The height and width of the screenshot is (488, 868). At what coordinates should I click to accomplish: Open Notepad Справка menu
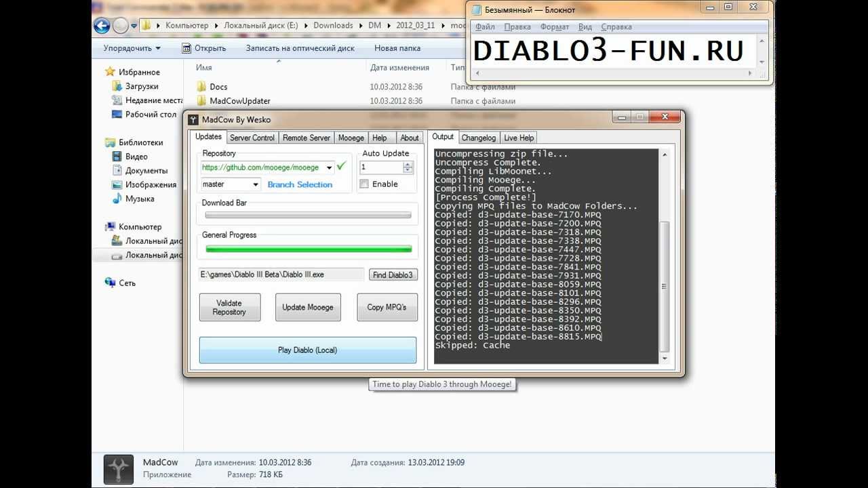pos(616,27)
